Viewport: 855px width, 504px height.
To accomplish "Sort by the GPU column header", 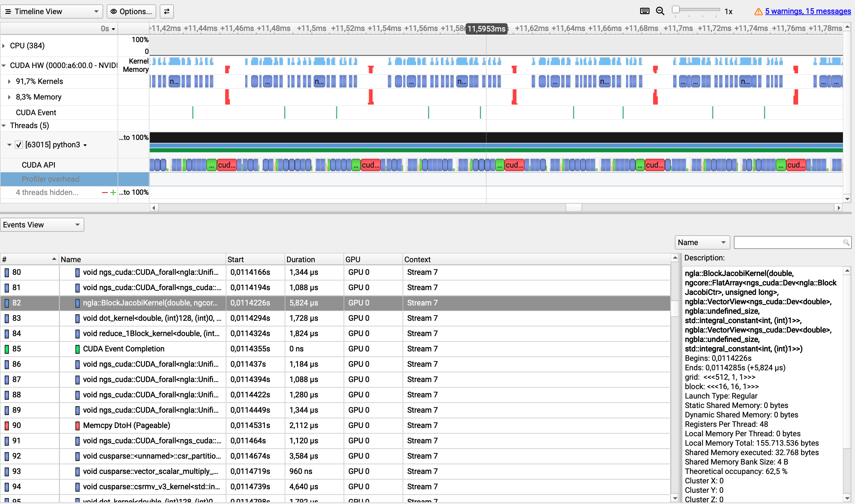I will (373, 259).
